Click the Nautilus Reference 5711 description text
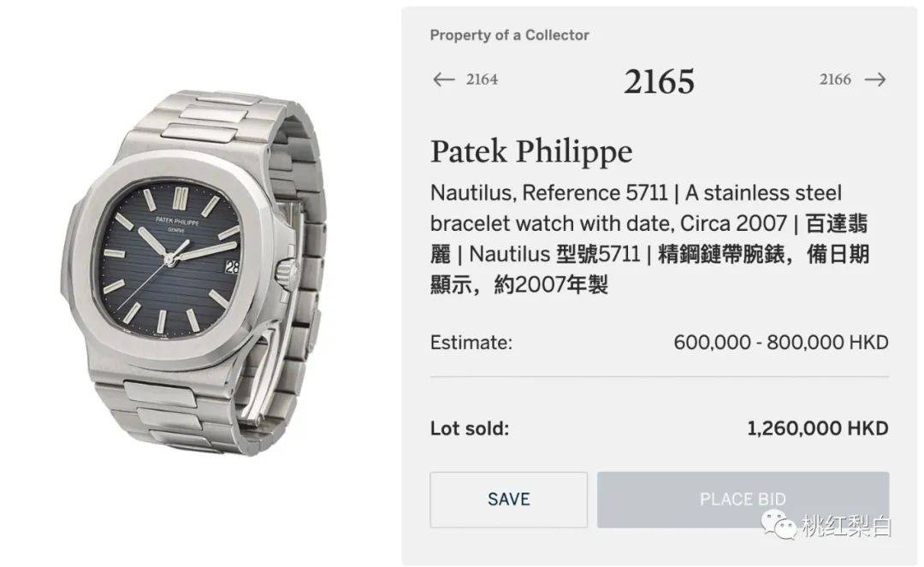This screenshot has height=567, width=924. click(650, 239)
